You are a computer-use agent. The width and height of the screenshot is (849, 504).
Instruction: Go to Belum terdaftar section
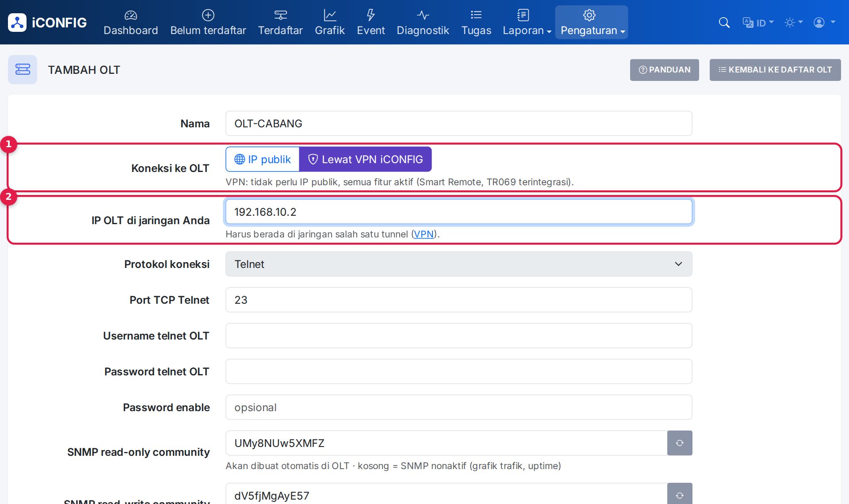click(208, 23)
